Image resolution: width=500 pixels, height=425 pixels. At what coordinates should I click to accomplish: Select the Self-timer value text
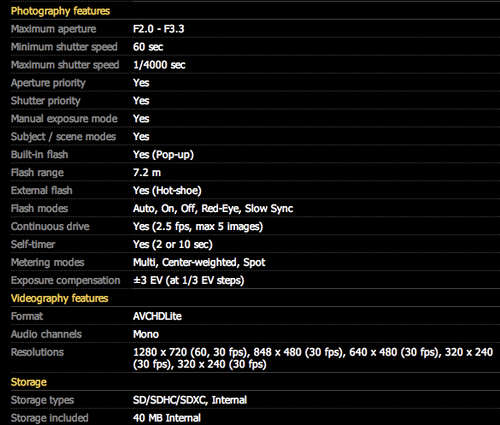coord(173,245)
